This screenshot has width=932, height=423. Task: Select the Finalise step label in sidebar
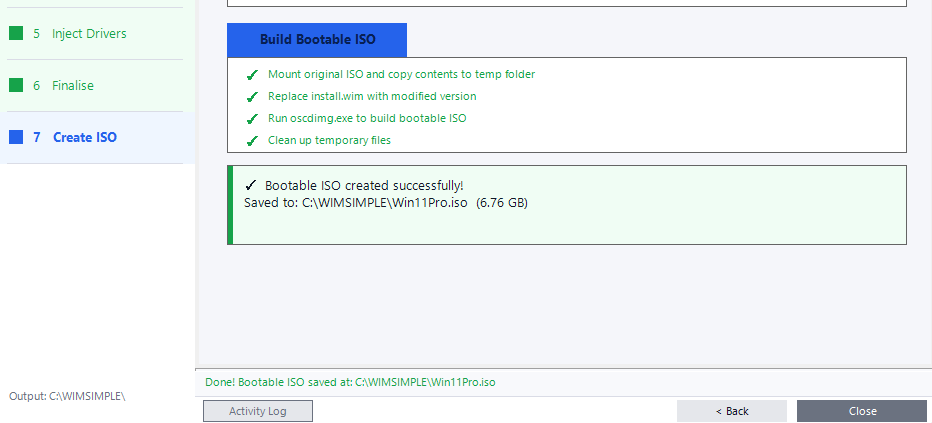pyautogui.click(x=73, y=85)
